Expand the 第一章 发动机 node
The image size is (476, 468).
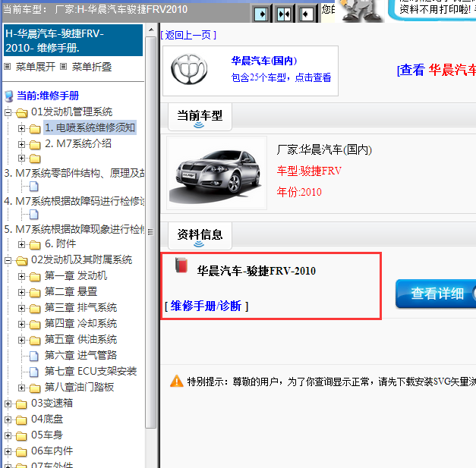tap(21, 276)
